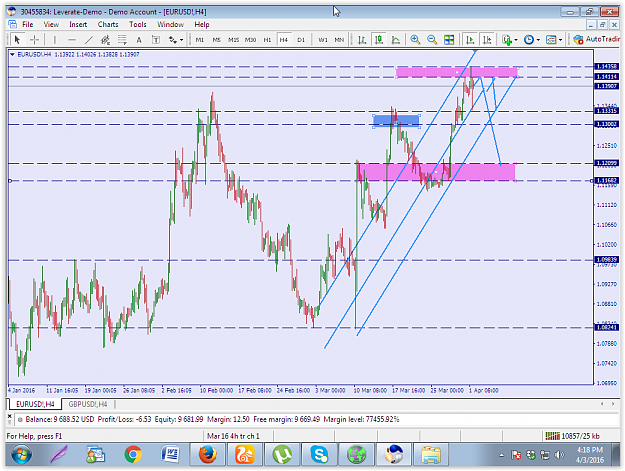This screenshot has height=471, width=625.
Task: Toggle the H4 timeframe button
Action: pos(283,40)
